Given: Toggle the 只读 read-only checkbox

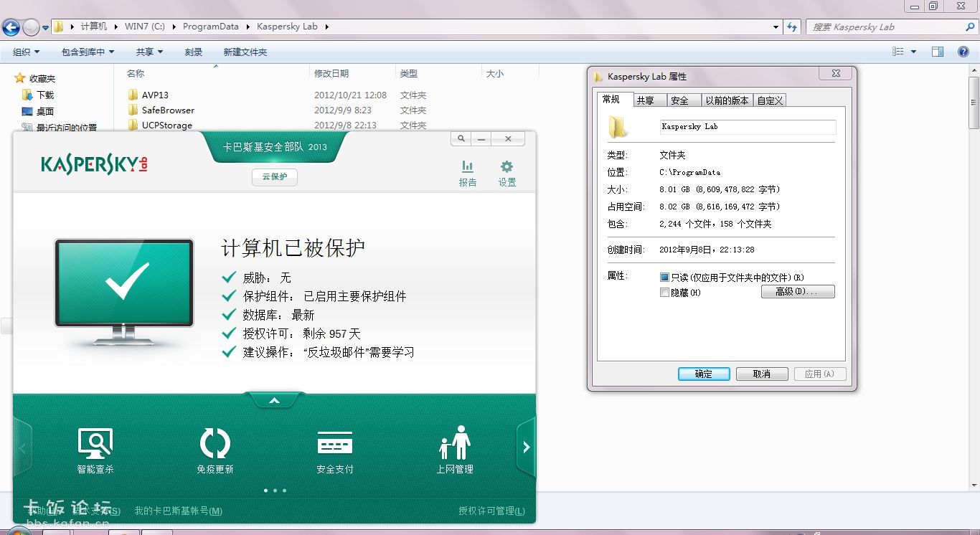Looking at the screenshot, I should point(664,277).
